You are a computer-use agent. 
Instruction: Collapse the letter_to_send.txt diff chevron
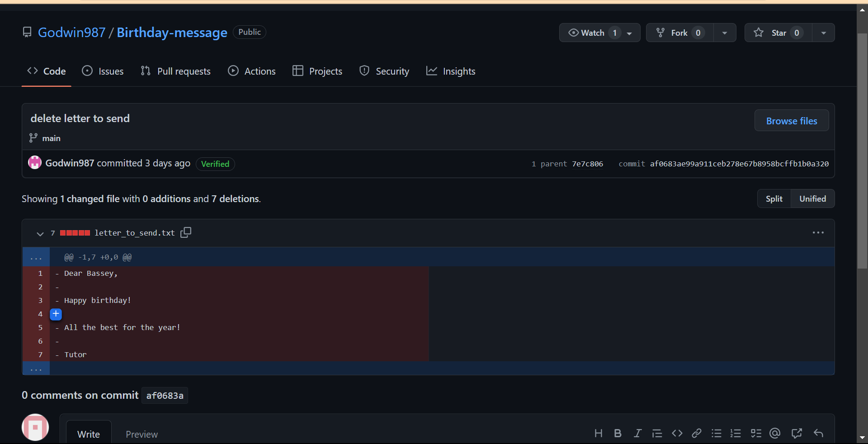[x=40, y=233]
